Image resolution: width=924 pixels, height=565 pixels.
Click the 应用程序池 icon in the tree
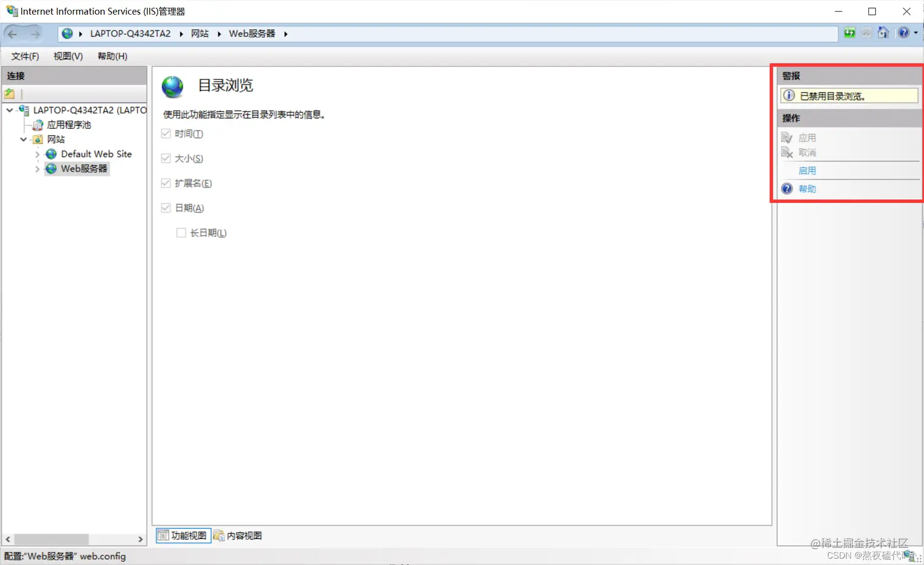(x=38, y=125)
